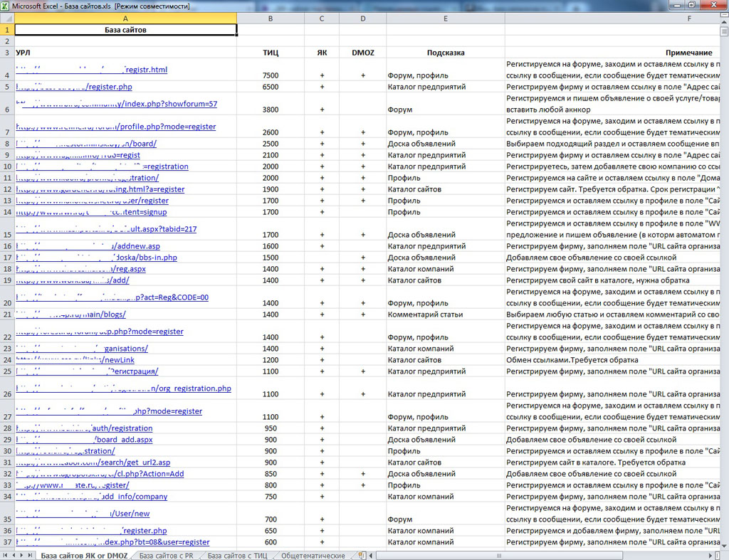The image size is (729, 560).
Task: Click vertical scrollbar down arrow
Action: 724,546
